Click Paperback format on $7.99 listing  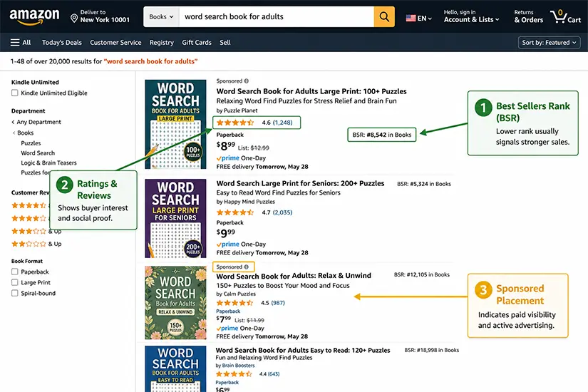(228, 311)
